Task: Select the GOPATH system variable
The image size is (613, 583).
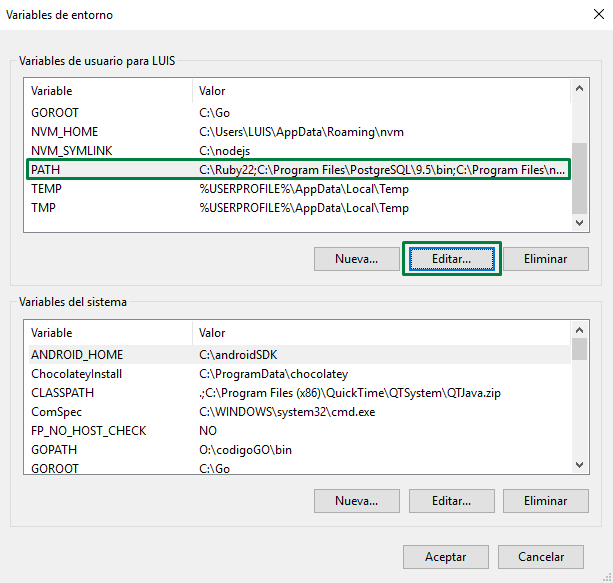Action: [x=299, y=450]
